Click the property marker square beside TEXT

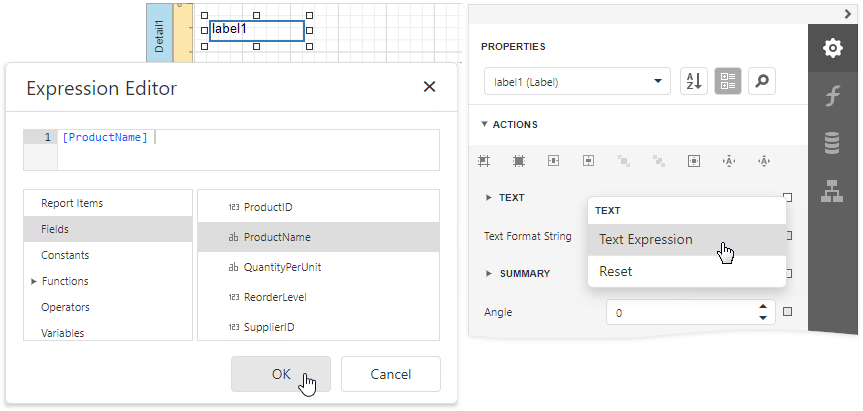tap(787, 197)
